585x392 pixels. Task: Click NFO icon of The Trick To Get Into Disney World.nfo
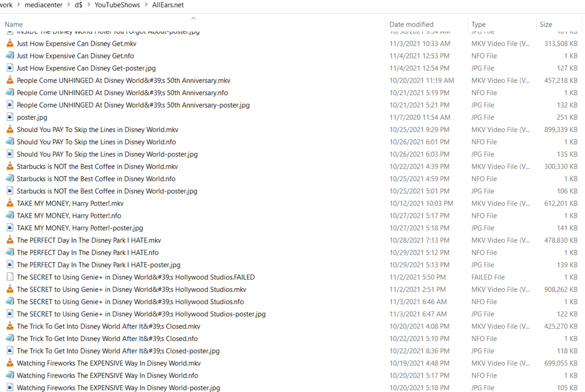pos(10,338)
